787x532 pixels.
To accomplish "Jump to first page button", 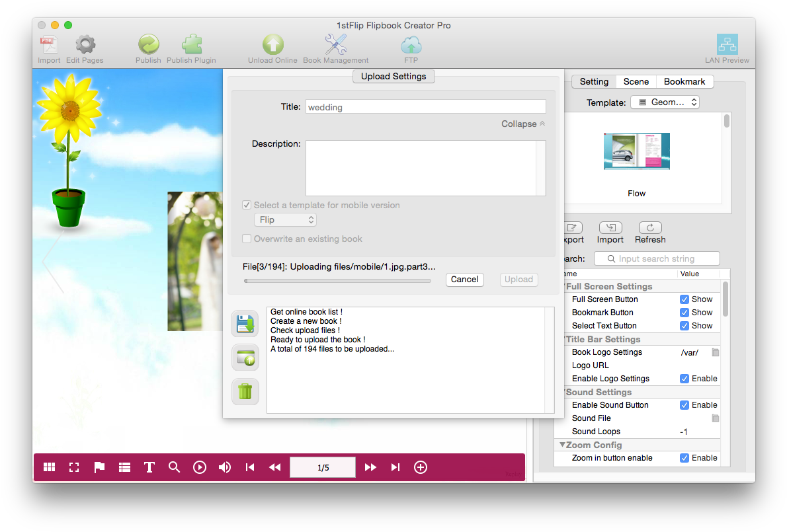I will click(250, 467).
